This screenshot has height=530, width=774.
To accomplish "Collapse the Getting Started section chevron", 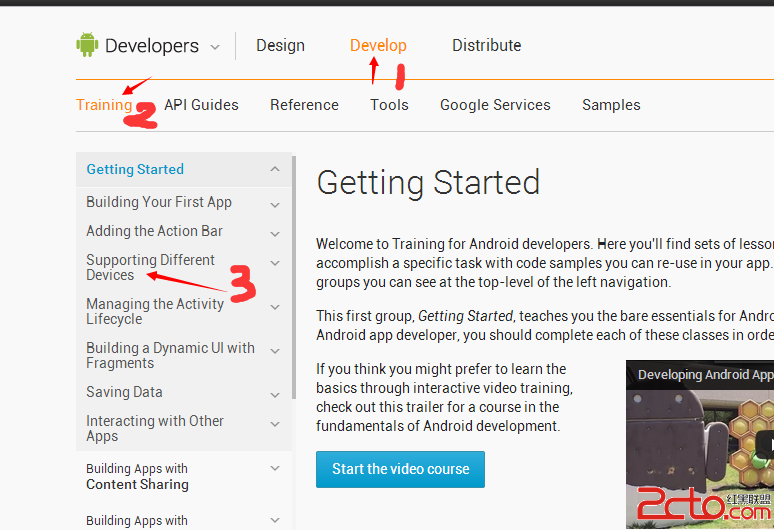I will (275, 169).
